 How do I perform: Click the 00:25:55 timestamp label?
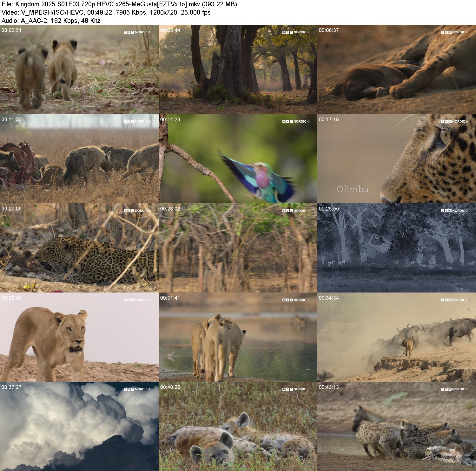tap(329, 209)
